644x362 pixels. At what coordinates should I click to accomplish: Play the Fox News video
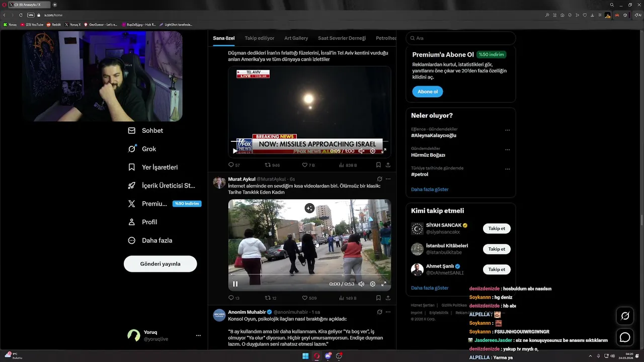[x=235, y=151]
